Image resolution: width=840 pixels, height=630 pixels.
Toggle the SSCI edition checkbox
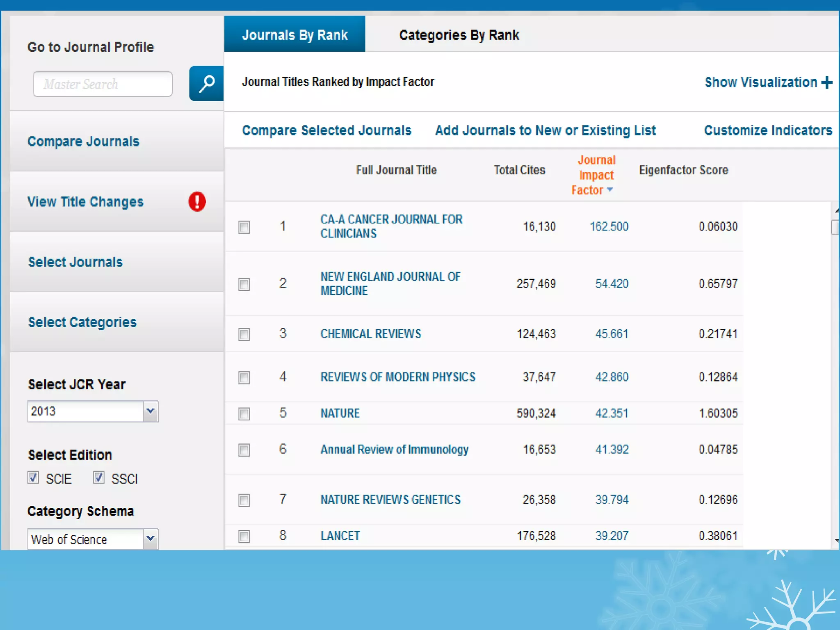click(x=99, y=477)
